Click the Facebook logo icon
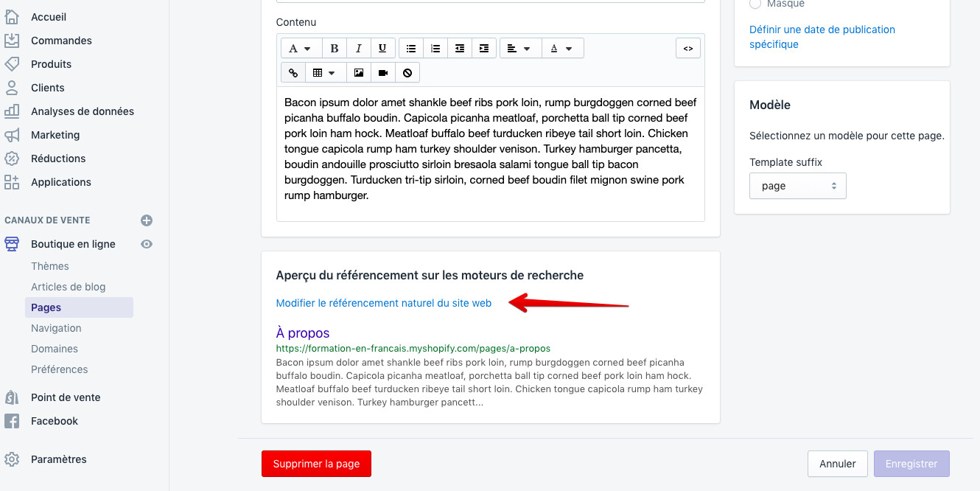980x491 pixels. 12,421
